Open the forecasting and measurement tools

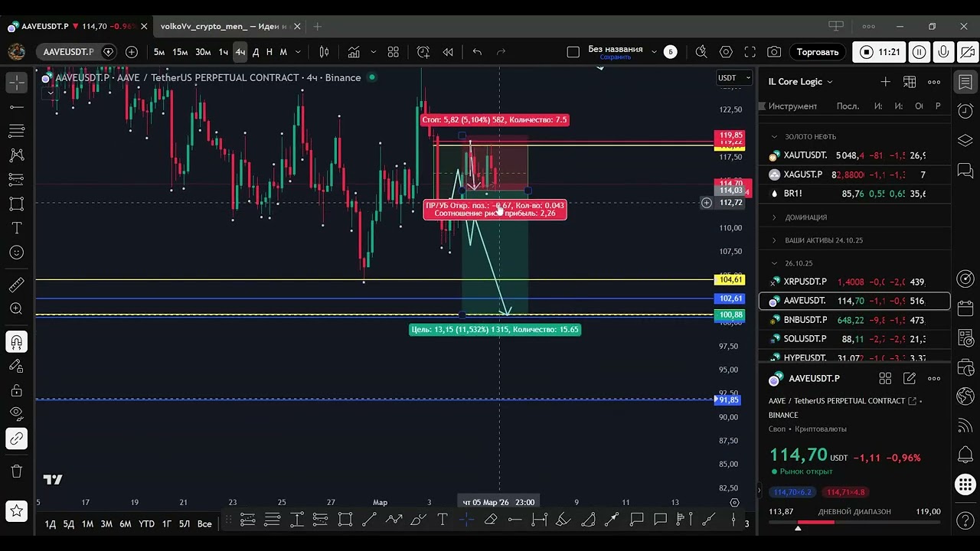coord(17,180)
